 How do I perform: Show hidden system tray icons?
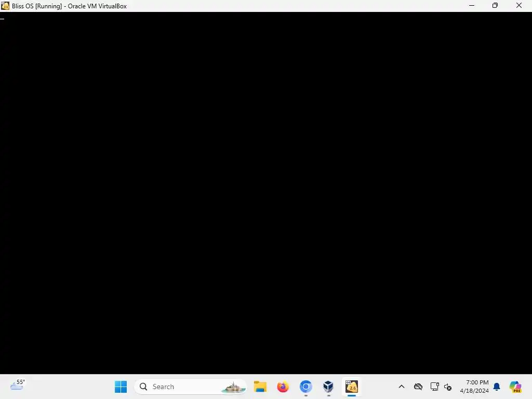[x=402, y=387]
